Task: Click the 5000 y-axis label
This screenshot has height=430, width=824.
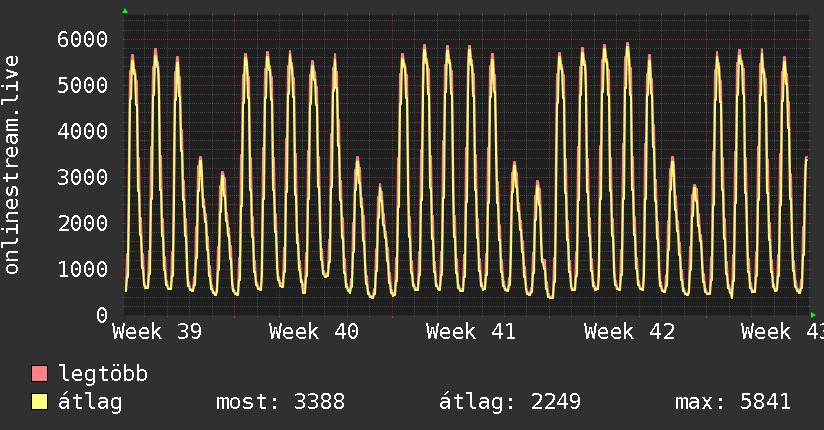Action: 83,85
